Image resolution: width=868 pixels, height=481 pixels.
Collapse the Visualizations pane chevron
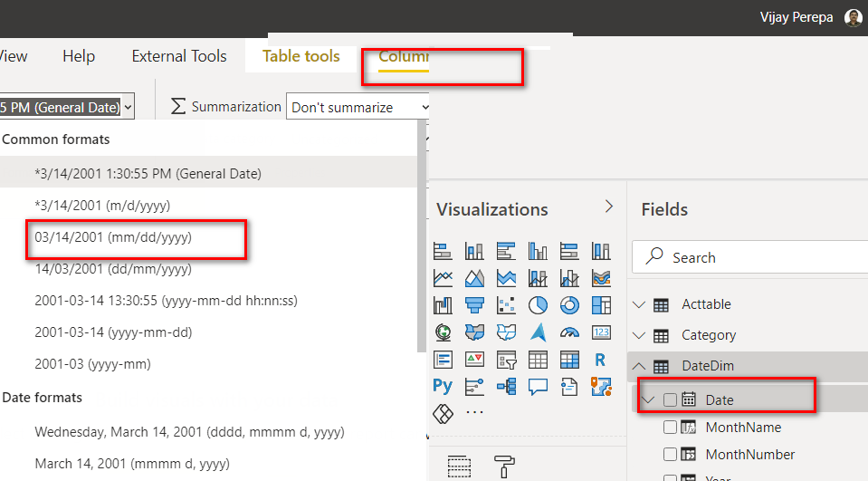(609, 207)
